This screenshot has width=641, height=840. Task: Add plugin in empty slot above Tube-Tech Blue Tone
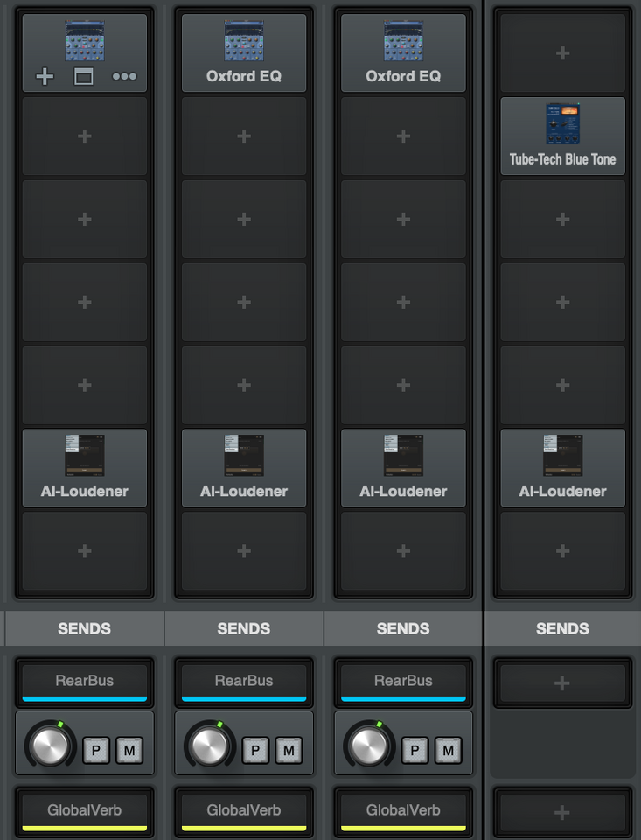pos(563,53)
